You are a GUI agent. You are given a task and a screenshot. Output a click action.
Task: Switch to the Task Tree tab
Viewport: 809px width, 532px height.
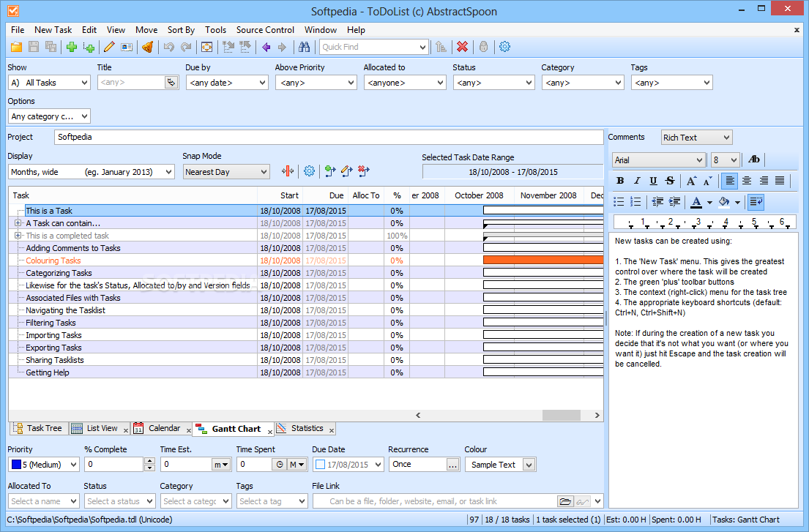pos(40,428)
